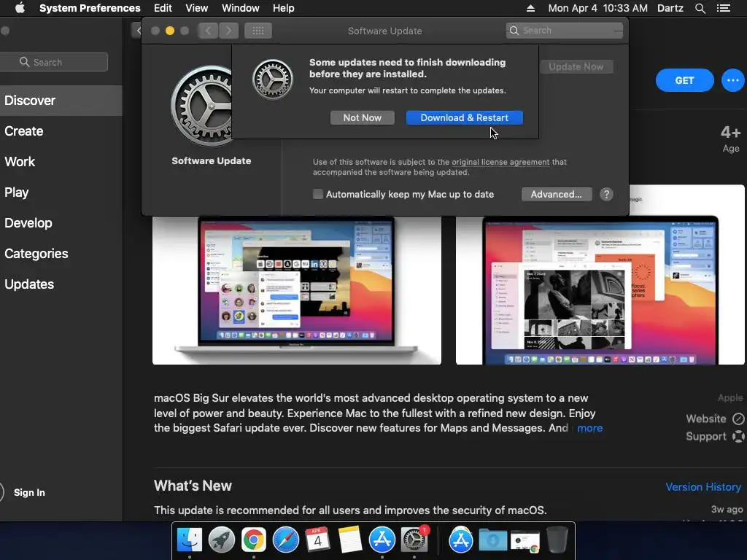Click the back chevron of App Store window
Viewport: 747px width, 560px height.
[138, 31]
